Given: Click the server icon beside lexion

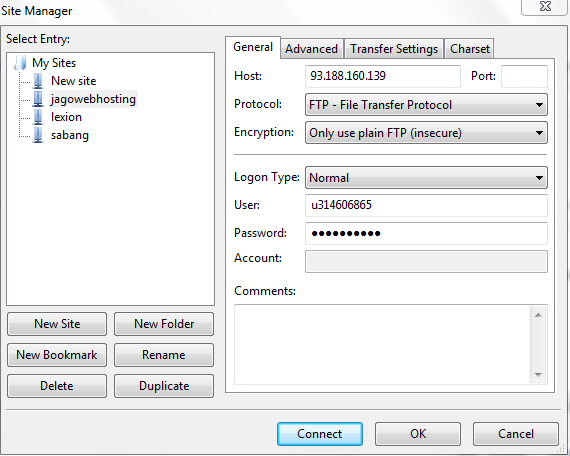Looking at the screenshot, I should pos(38,117).
